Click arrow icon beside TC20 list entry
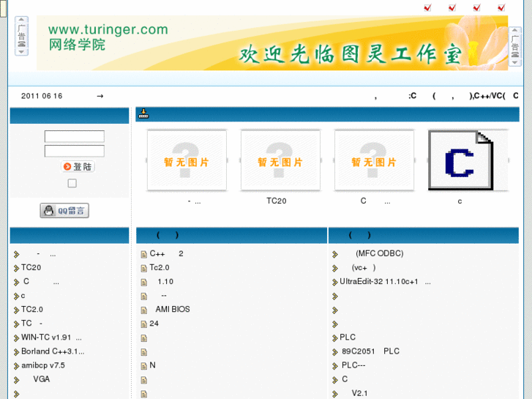The height and width of the screenshot is (399, 532). pos(16,268)
